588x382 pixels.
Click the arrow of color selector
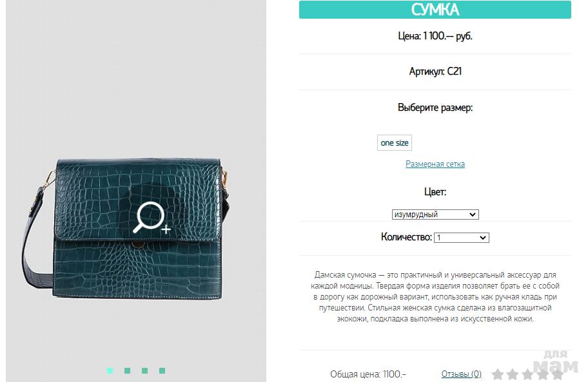click(473, 215)
